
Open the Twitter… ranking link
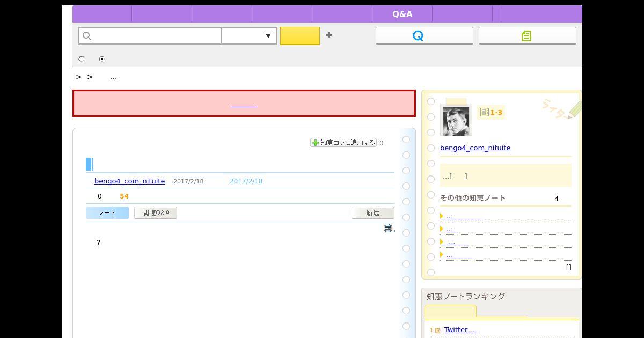[x=461, y=330]
